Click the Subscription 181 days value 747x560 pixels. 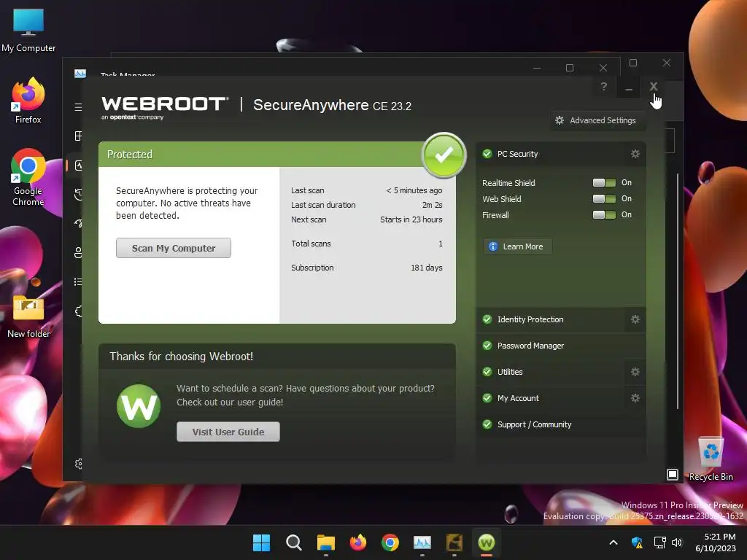[x=426, y=268]
